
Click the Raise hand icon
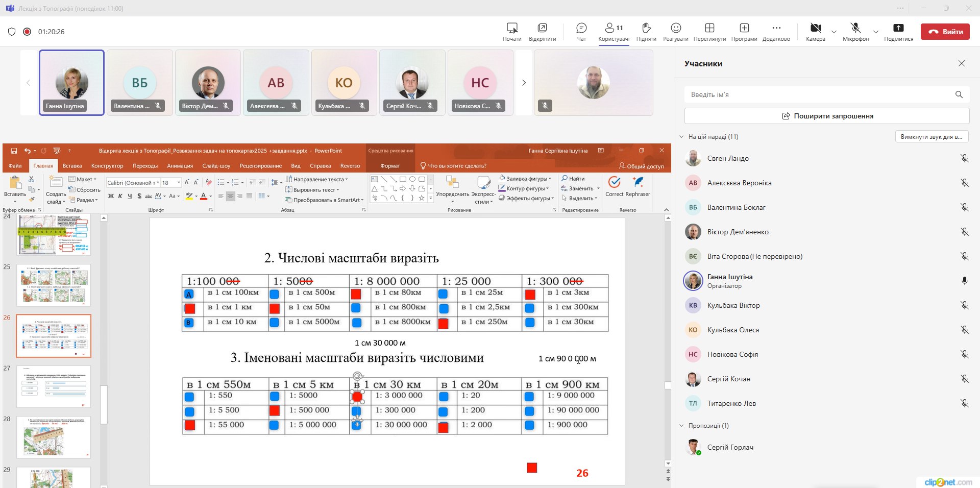646,28
